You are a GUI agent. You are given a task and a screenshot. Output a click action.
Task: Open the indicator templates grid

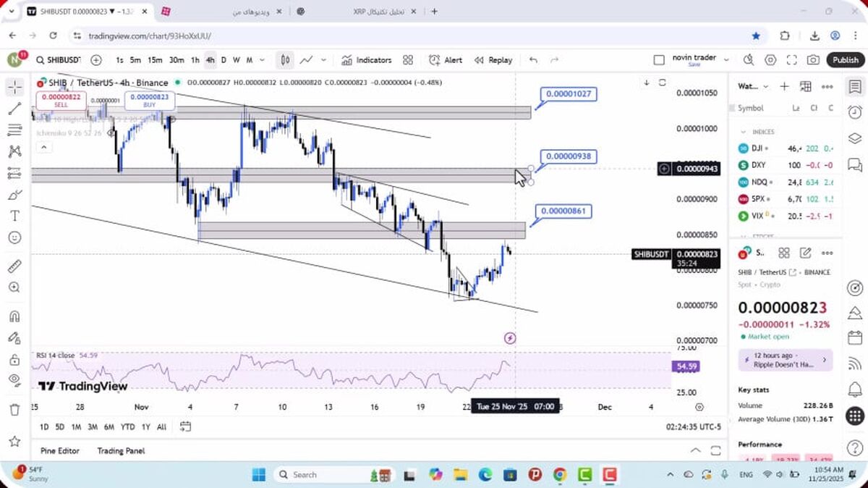[x=408, y=60]
